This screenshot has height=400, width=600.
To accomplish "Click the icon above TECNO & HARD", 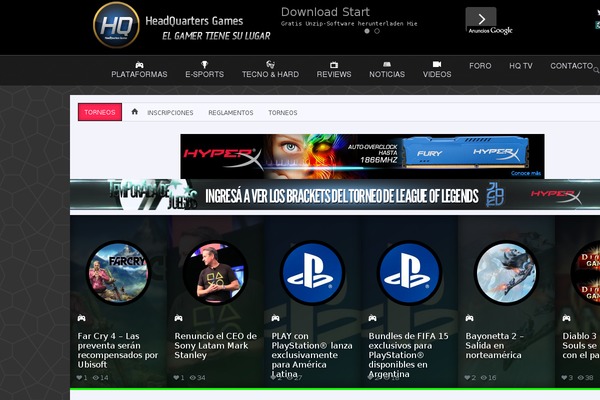I will click(270, 64).
